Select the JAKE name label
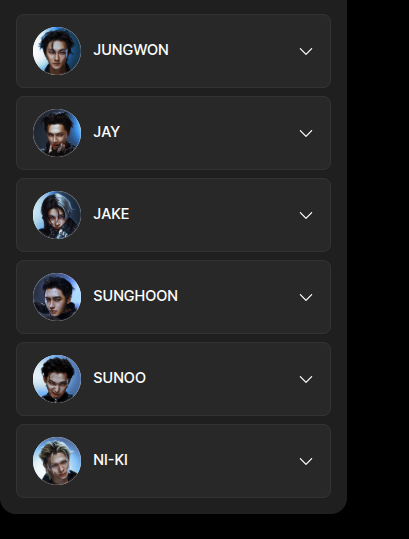The width and height of the screenshot is (409, 539). (x=111, y=214)
